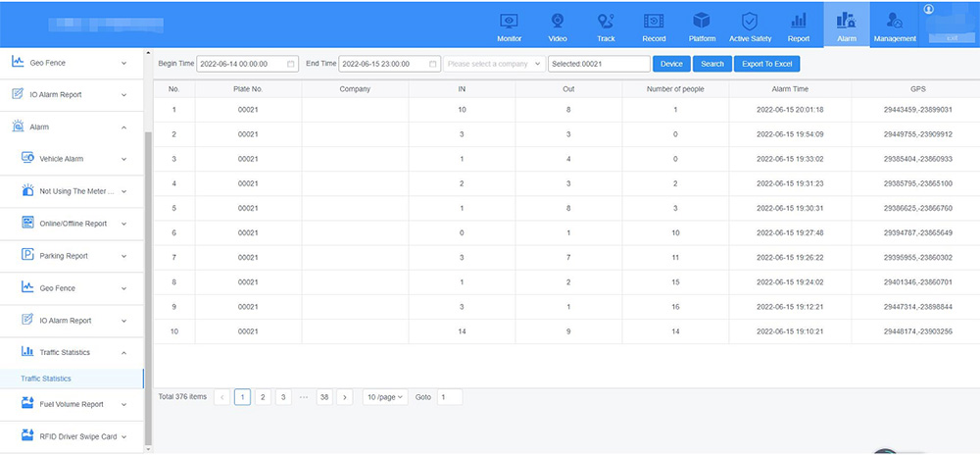Viewport: 980px width, 456px height.
Task: Click the sidebar scroll down arrow
Action: click(148, 449)
